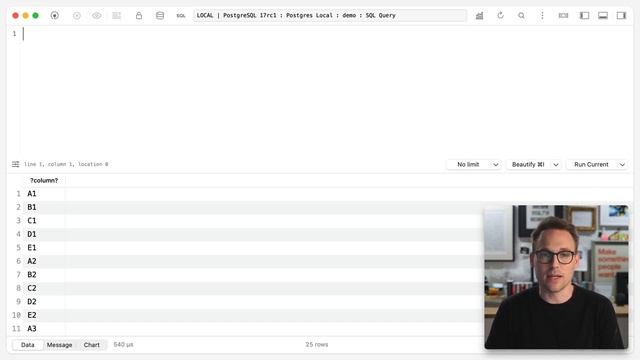Viewport: 640px width, 360px height.
Task: Toggle the bottom pane layout icon
Action: click(603, 16)
